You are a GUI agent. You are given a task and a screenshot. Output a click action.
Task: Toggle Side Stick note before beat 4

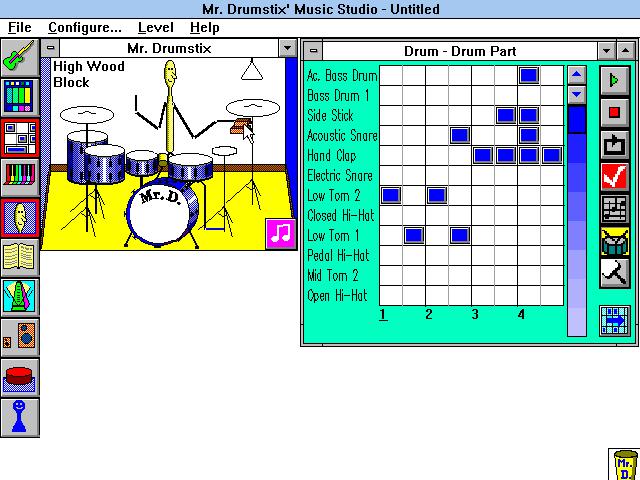coord(506,115)
